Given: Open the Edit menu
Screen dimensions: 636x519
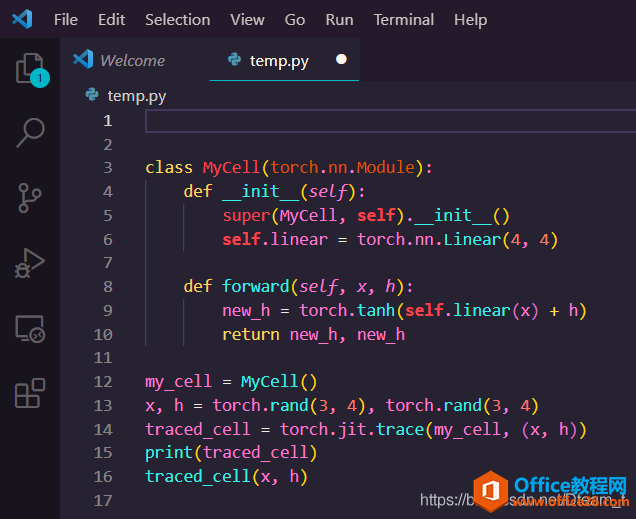Looking at the screenshot, I should click(x=112, y=20).
